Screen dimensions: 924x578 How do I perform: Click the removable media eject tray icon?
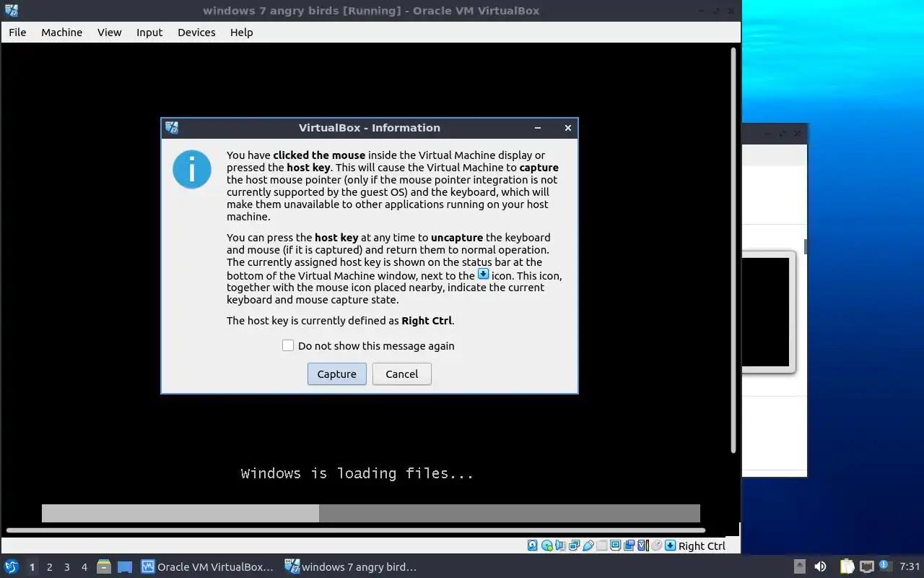pyautogui.click(x=799, y=566)
